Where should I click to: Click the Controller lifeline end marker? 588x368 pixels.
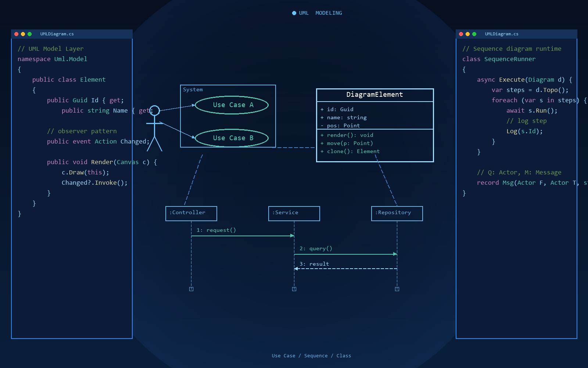tap(191, 289)
